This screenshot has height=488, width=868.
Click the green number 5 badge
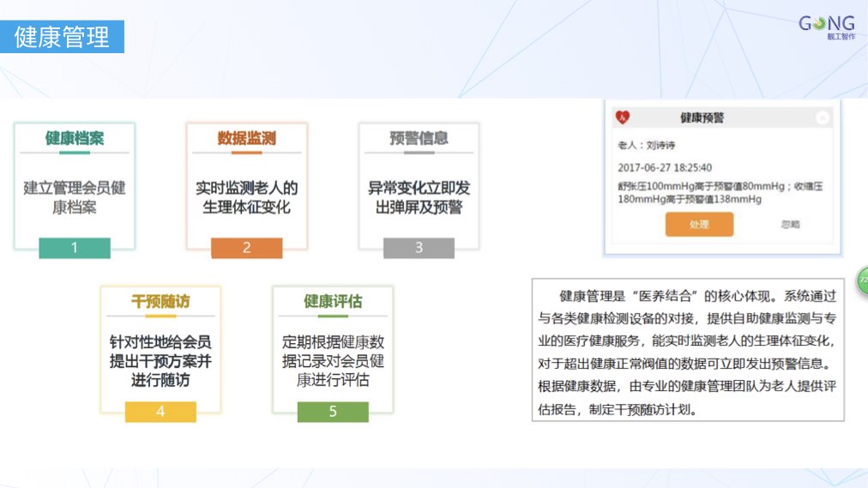333,412
